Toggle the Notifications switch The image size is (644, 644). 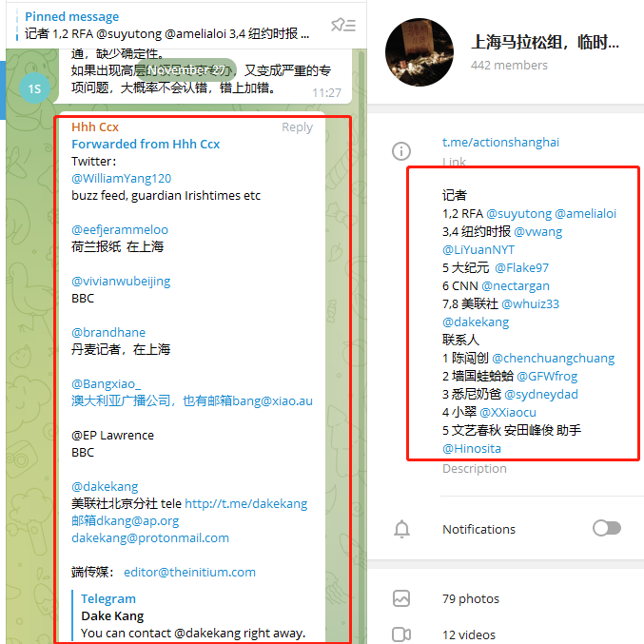pos(607,528)
